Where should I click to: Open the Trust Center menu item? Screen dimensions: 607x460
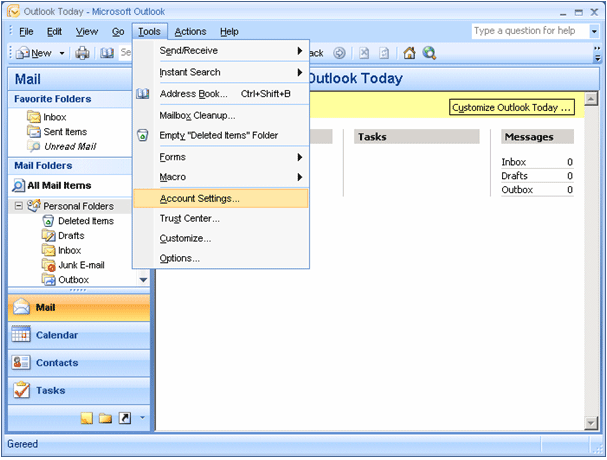click(221, 218)
